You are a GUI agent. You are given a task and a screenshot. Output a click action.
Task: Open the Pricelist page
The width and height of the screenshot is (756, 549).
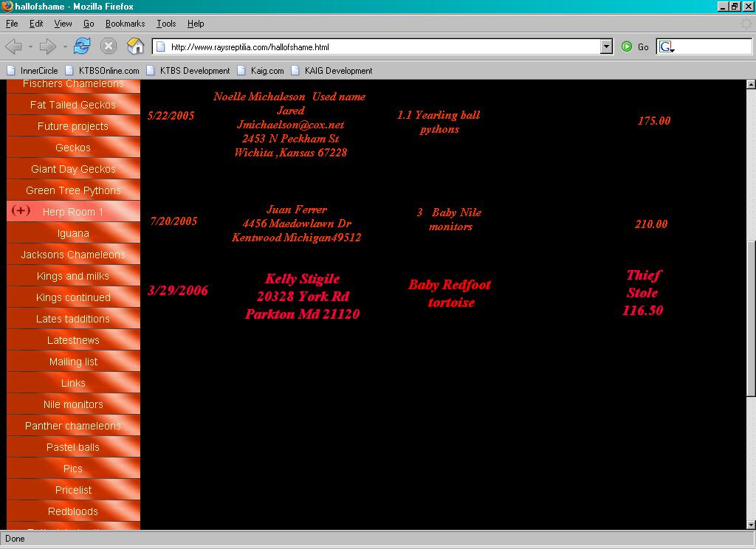coord(73,490)
